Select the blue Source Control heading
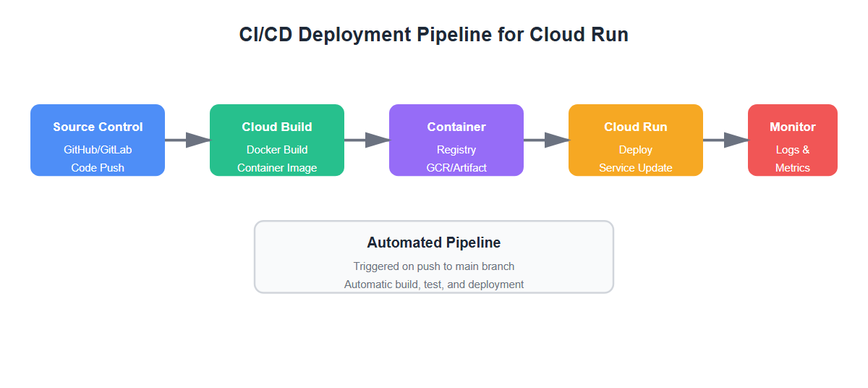Screen dimensions: 868x388 [x=98, y=127]
